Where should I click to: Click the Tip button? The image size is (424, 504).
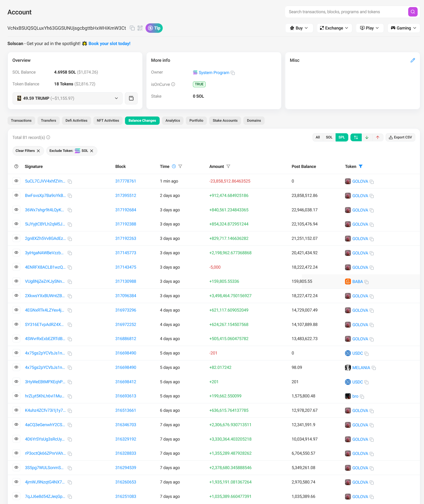tap(154, 28)
